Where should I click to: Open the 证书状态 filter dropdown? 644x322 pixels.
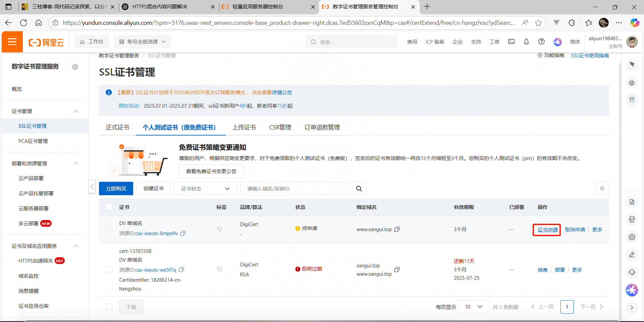205,189
